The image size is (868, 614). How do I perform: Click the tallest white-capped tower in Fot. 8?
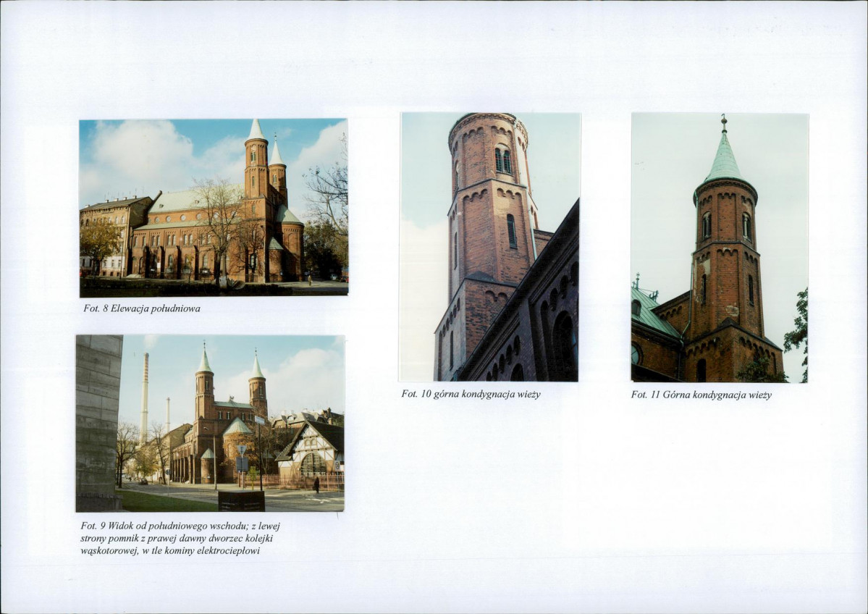point(256,160)
